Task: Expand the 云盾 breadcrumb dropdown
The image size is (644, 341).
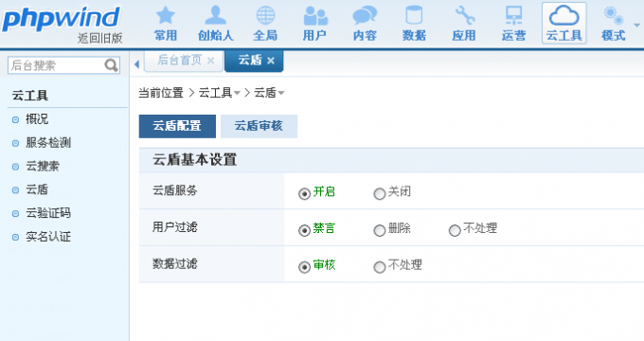Action: (281, 93)
